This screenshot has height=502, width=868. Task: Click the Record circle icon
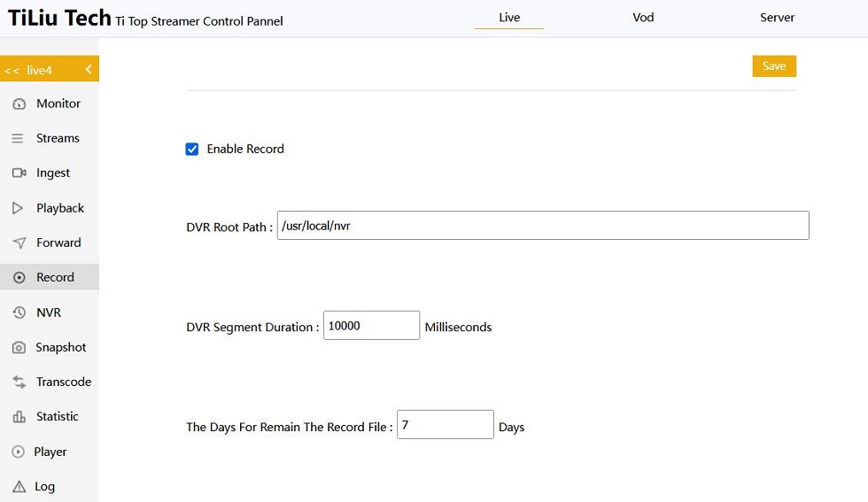click(x=19, y=277)
